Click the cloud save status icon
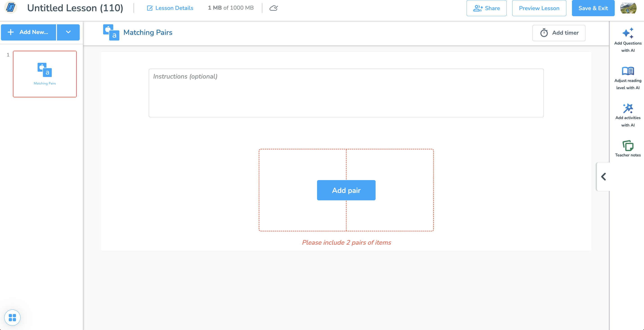The height and width of the screenshot is (330, 644). pos(274,8)
